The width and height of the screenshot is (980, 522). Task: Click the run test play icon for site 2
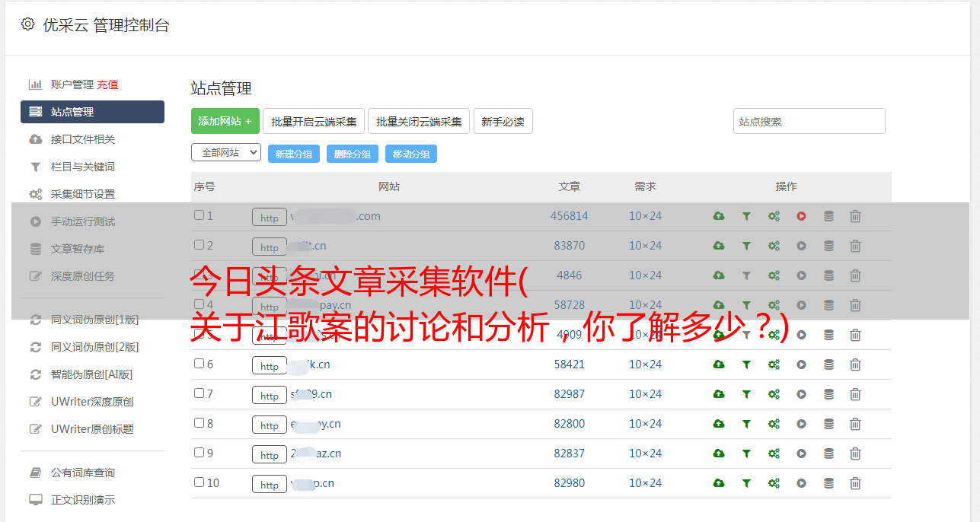[x=801, y=246]
